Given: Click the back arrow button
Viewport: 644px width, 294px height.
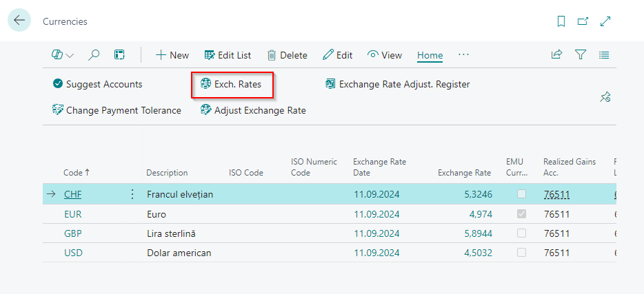Looking at the screenshot, I should point(19,21).
